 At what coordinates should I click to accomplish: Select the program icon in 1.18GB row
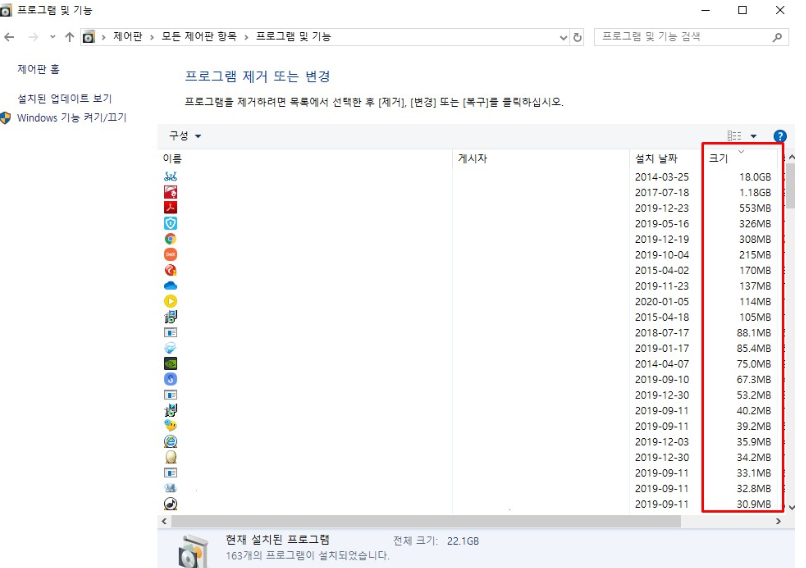coord(171,192)
